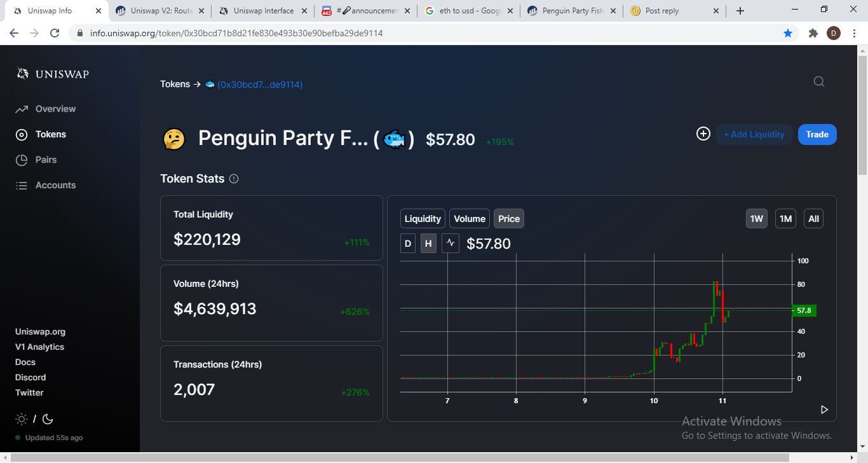Open the search icon at top right
The height and width of the screenshot is (463, 868).
[819, 81]
